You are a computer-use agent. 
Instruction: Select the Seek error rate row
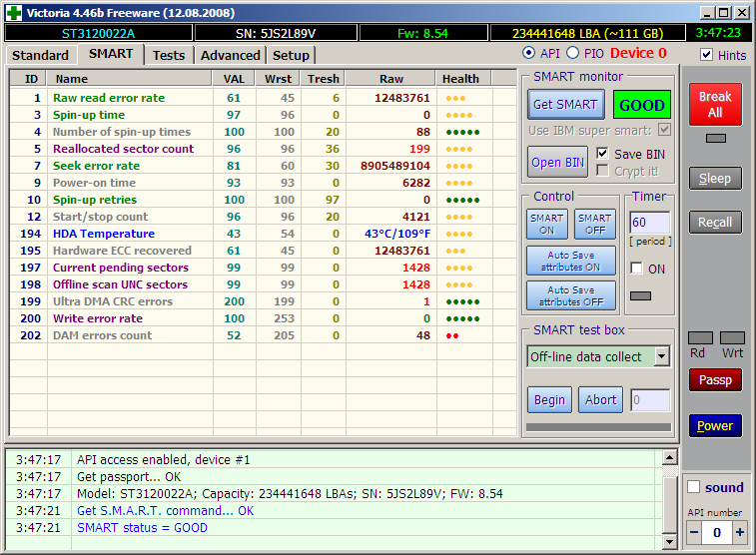click(x=263, y=166)
